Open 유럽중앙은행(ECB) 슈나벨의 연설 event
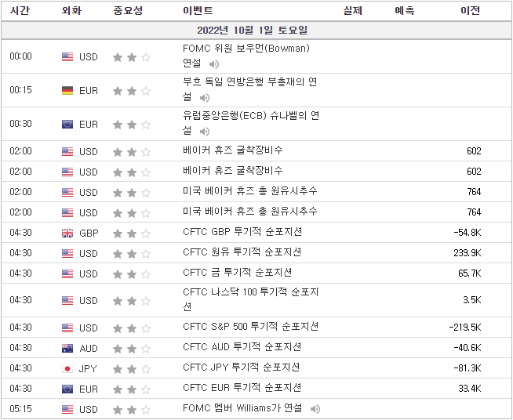Screen dimensions: 513x420 pos(251,123)
